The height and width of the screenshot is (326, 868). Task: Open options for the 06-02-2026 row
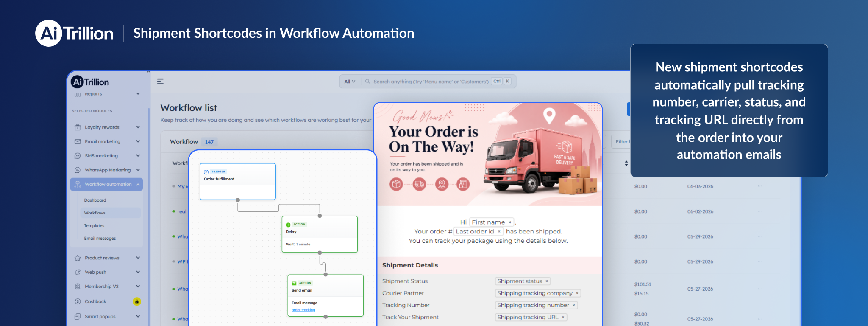coord(760,211)
